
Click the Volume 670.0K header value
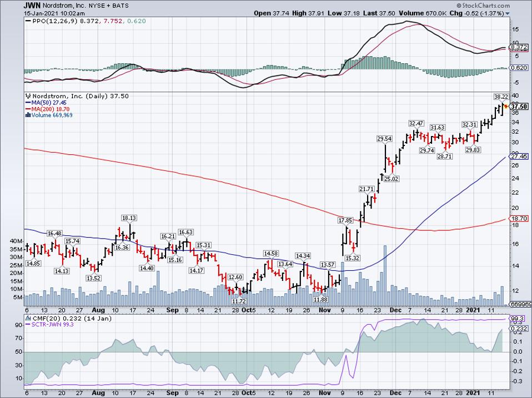[423, 13]
